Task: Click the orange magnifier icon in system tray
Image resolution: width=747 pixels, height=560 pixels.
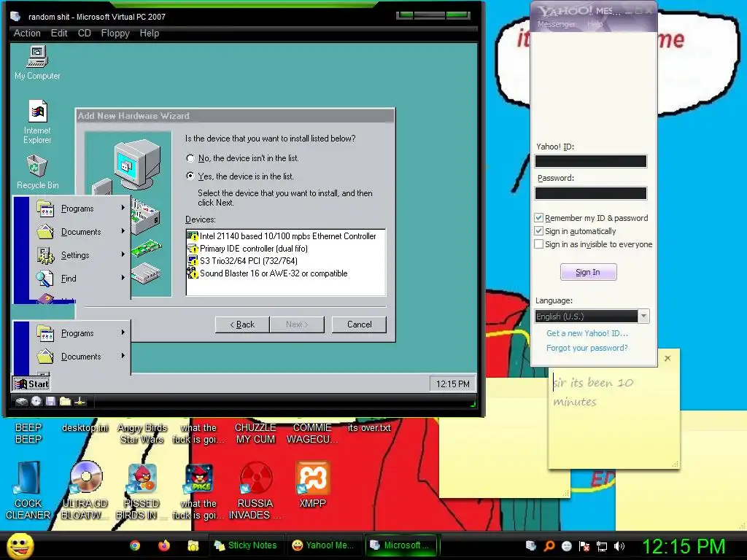Action: click(549, 545)
